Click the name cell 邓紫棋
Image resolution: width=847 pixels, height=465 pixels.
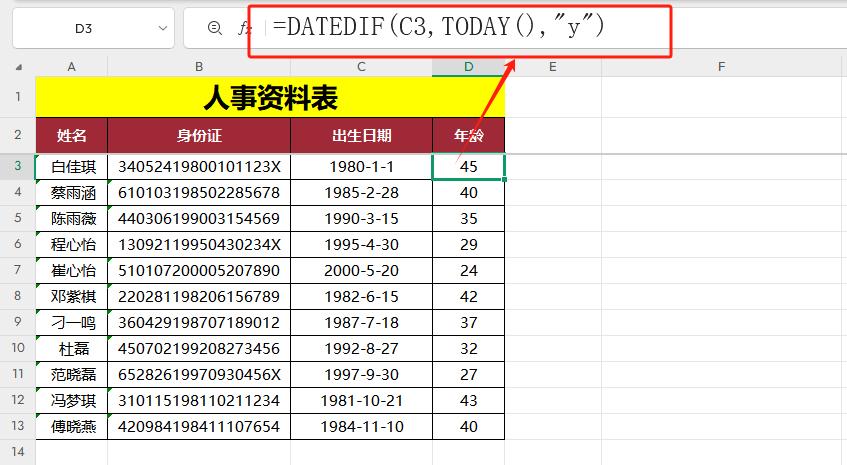click(x=71, y=296)
